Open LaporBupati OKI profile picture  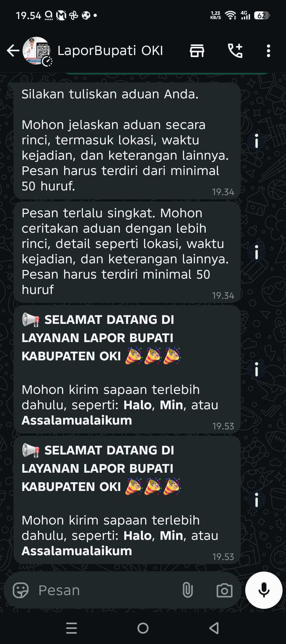click(37, 51)
